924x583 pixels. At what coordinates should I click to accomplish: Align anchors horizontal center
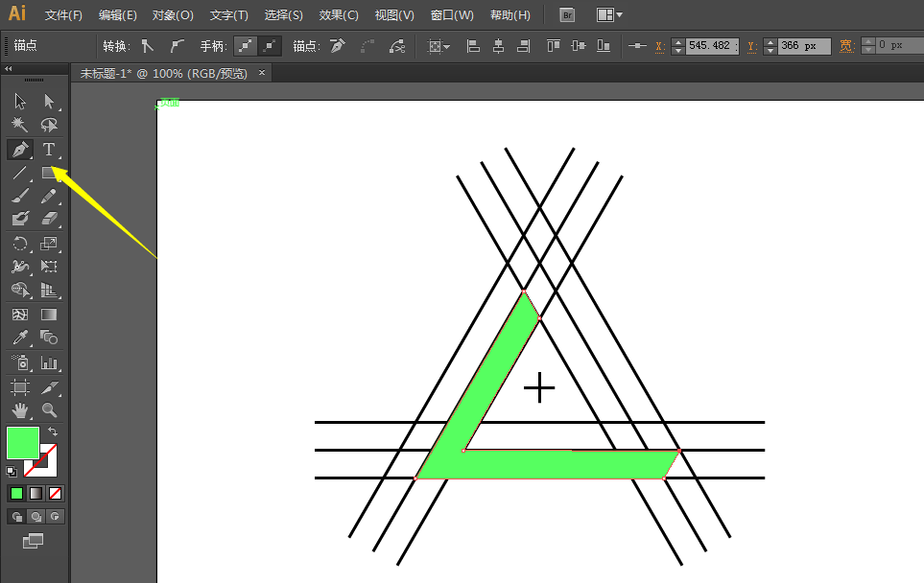tap(499, 46)
